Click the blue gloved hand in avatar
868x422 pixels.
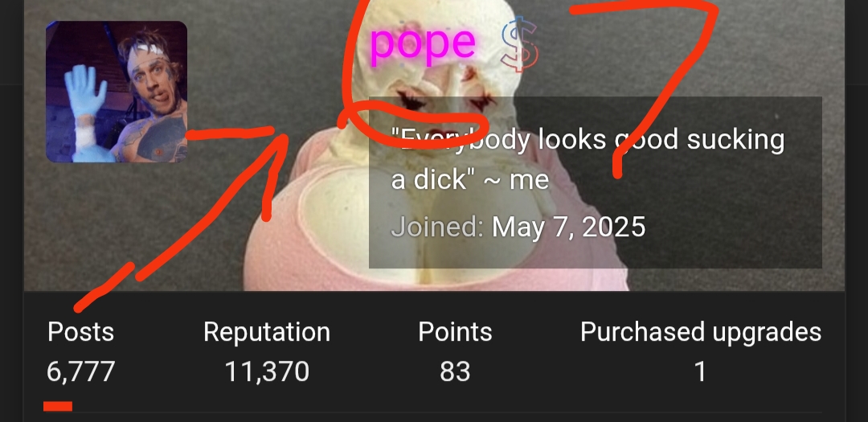[x=84, y=92]
